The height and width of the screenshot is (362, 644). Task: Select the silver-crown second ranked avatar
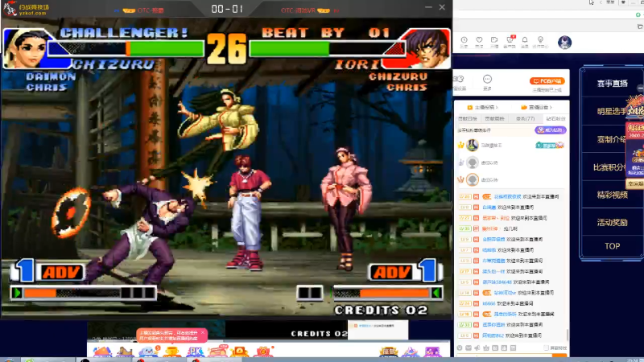[473, 162]
